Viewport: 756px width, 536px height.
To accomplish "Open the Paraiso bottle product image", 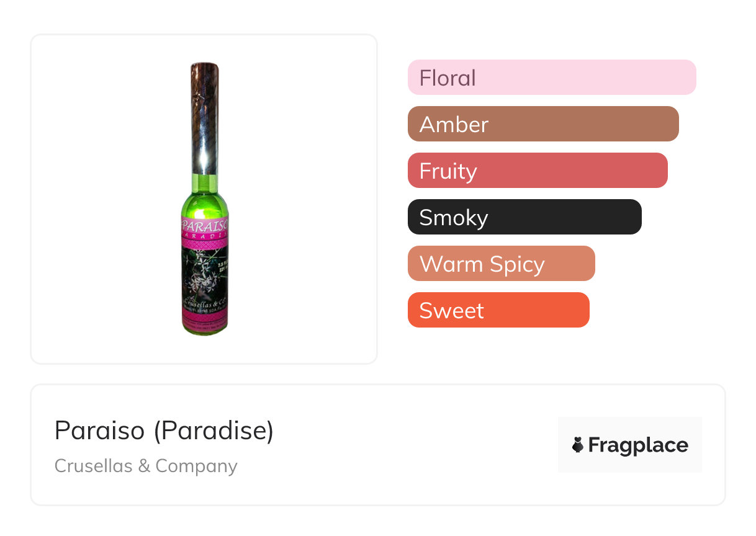I will [x=204, y=199].
